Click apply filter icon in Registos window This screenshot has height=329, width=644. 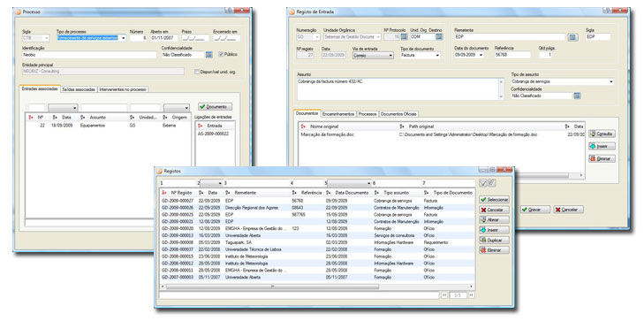point(483,183)
